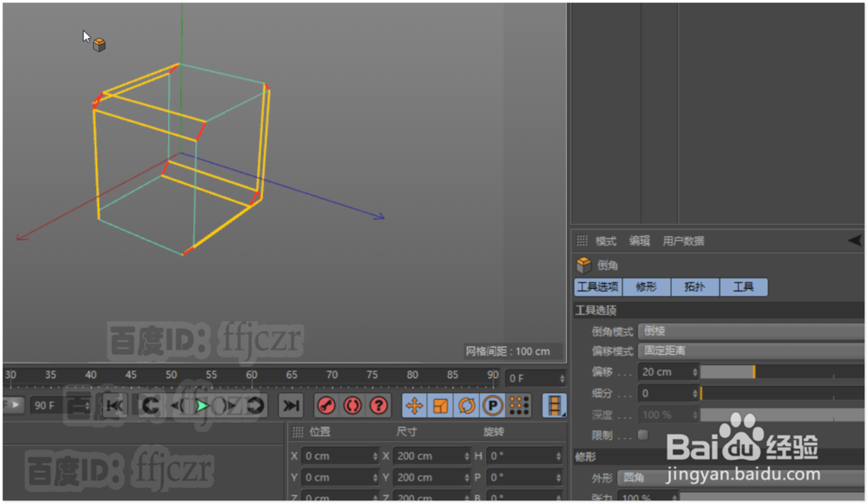Toggle point-level animation dots icon

coord(519,405)
